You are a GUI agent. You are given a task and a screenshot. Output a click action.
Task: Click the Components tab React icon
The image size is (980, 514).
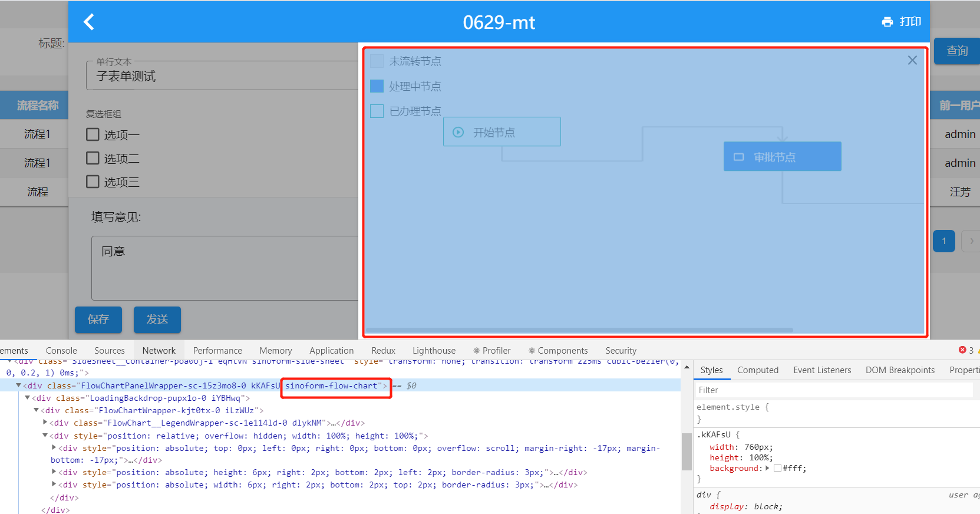[x=532, y=351]
